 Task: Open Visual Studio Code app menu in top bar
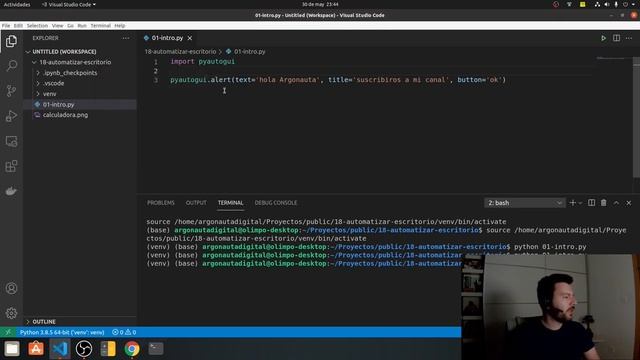coord(69,4)
